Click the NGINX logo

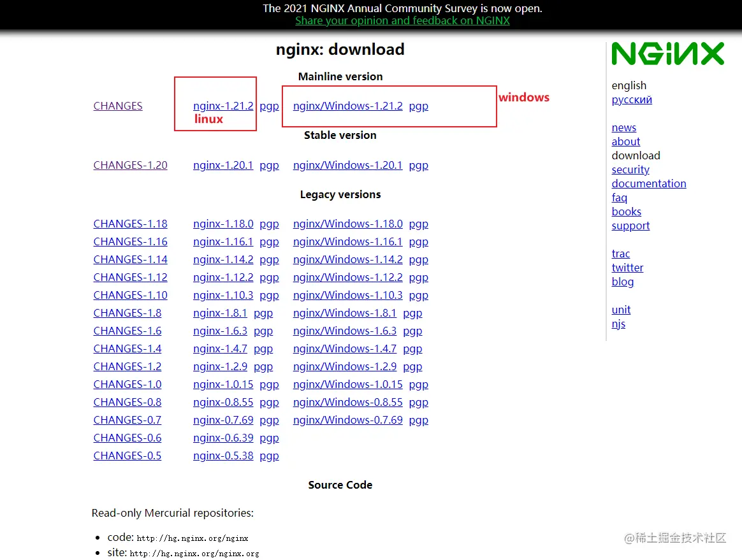click(x=667, y=54)
